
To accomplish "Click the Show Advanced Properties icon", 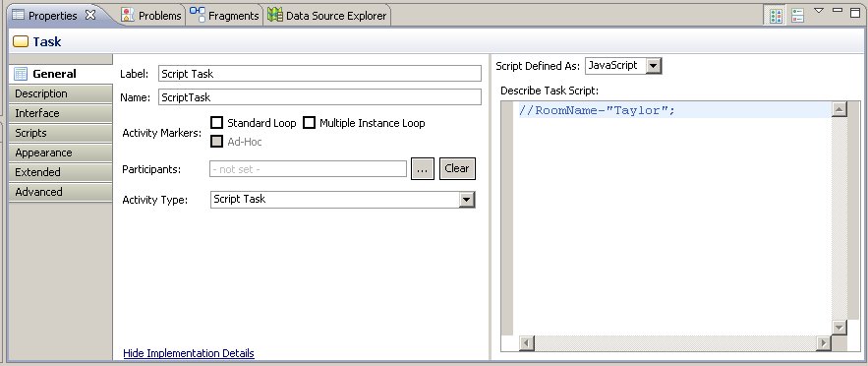I will click(x=797, y=16).
